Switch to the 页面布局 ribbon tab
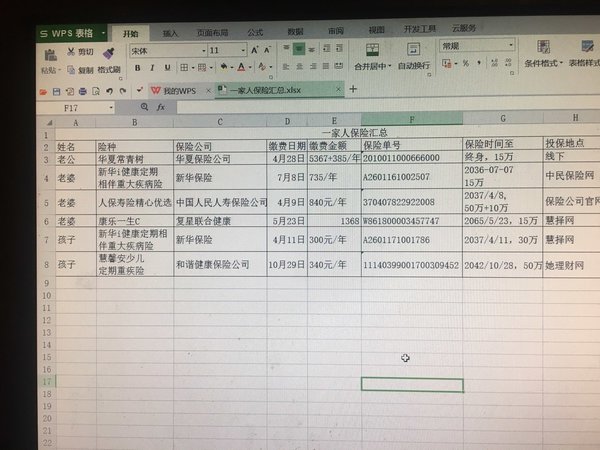 (x=212, y=33)
